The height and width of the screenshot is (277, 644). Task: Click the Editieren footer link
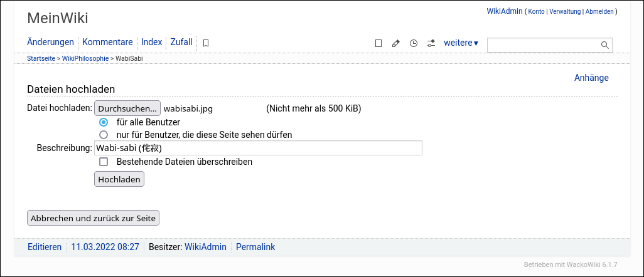(45, 247)
